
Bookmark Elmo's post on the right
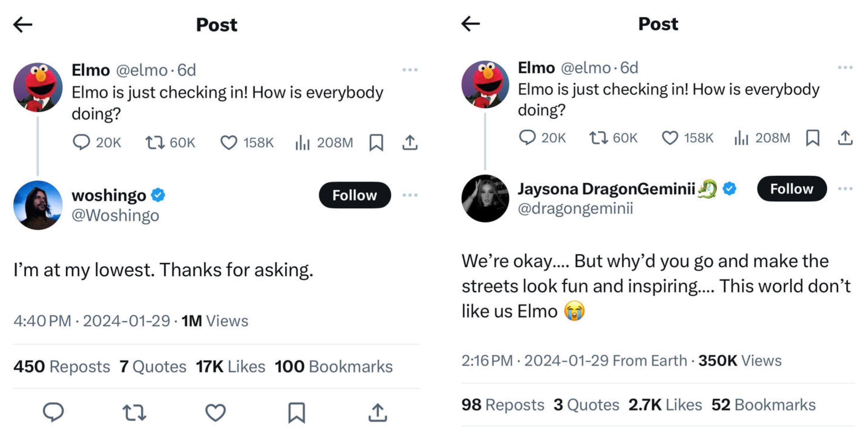(813, 138)
